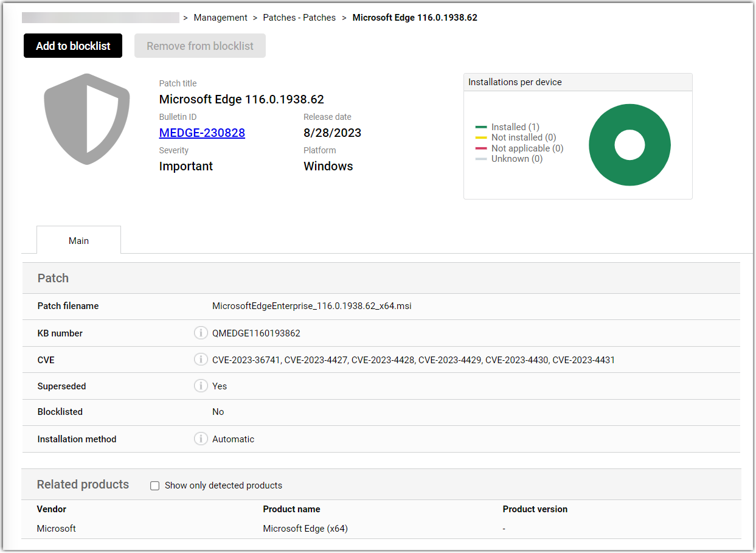Click Installation method value Automatic
756x553 pixels.
point(234,439)
